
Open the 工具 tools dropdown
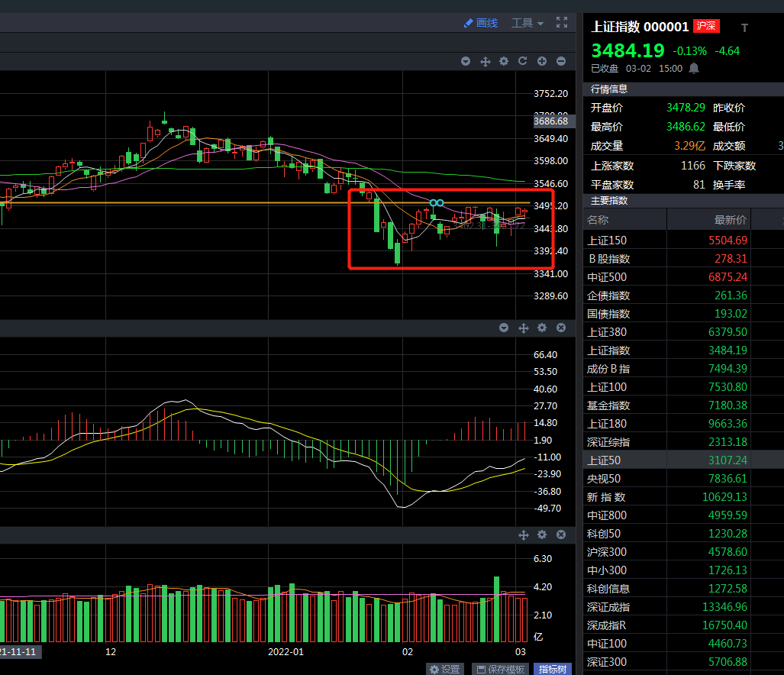click(527, 23)
